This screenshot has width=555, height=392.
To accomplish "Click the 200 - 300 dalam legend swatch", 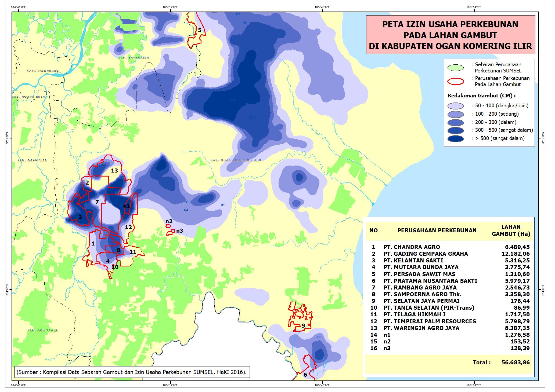I will [x=456, y=122].
